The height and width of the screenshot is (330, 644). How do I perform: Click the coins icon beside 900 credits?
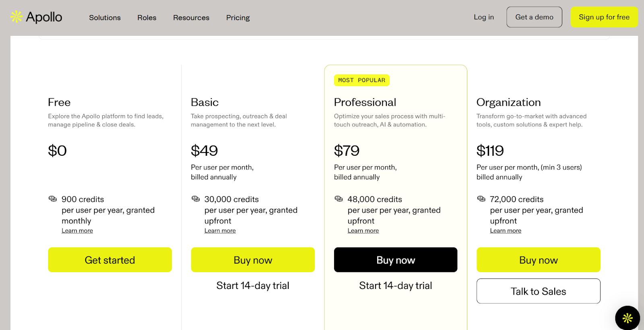coord(53,199)
